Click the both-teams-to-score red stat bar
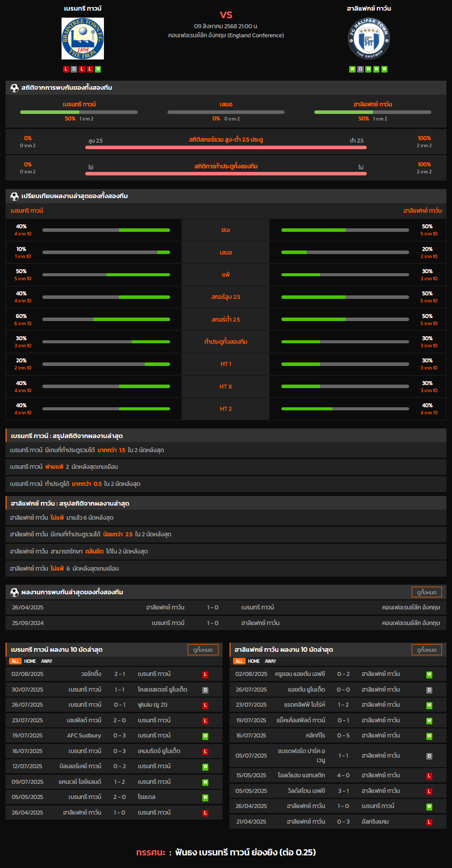The height and width of the screenshot is (868, 452). [226, 173]
